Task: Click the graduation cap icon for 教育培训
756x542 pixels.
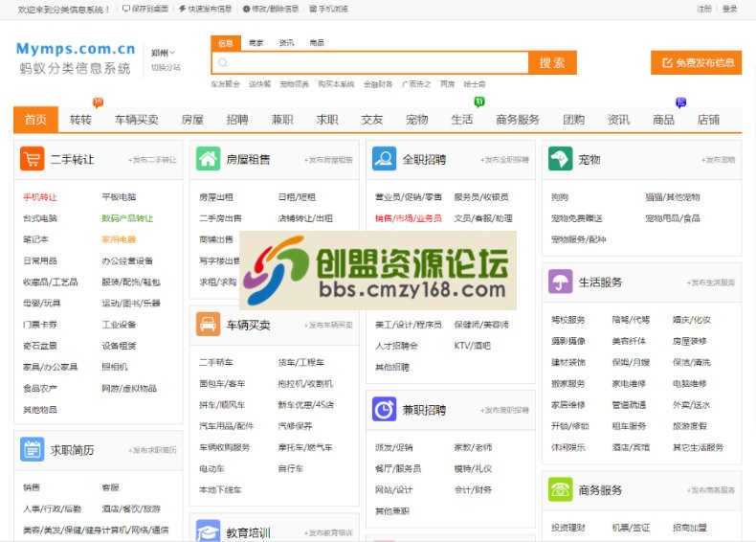Action: pos(208,531)
